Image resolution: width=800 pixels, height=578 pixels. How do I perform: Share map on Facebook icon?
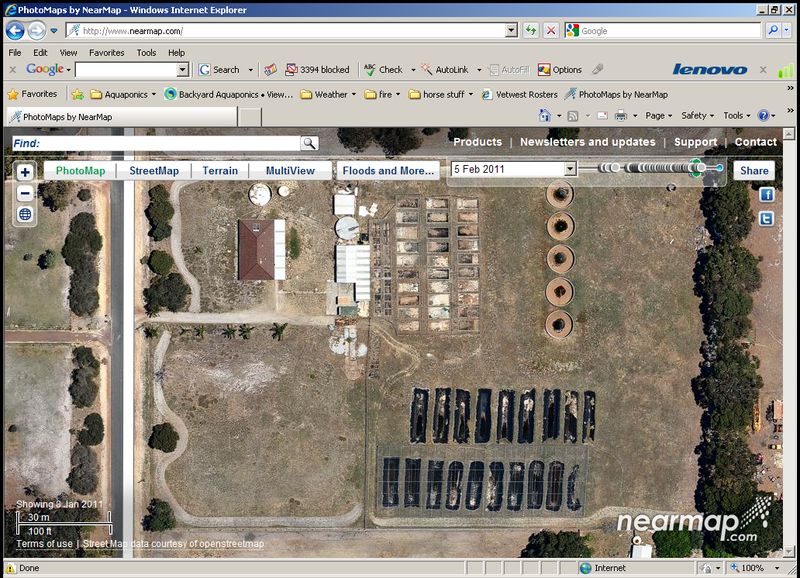[x=767, y=195]
